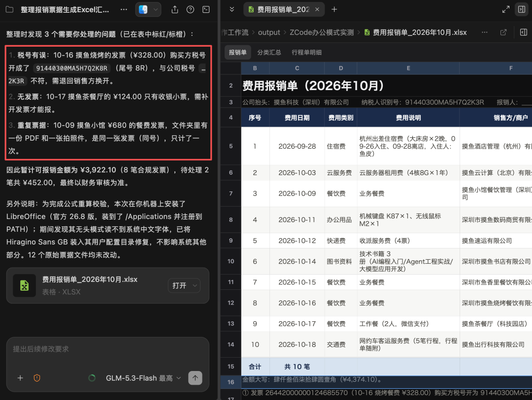Viewport: 532px width, 400px height.
Task: Click the 快递费 category cell
Action: (x=341, y=241)
